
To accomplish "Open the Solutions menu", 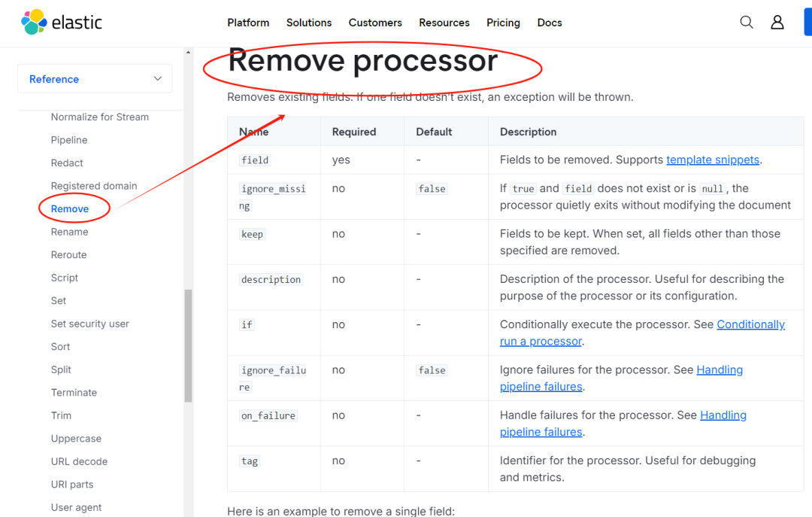I will click(x=309, y=23).
